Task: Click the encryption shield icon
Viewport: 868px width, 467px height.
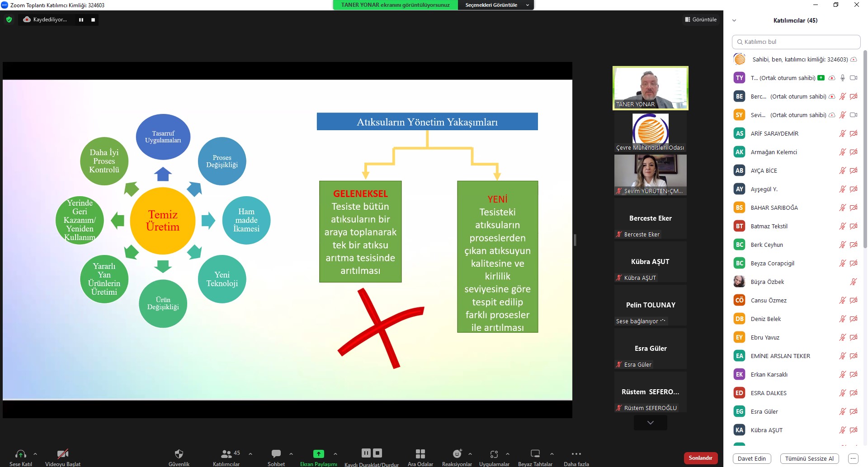Action: click(x=9, y=19)
